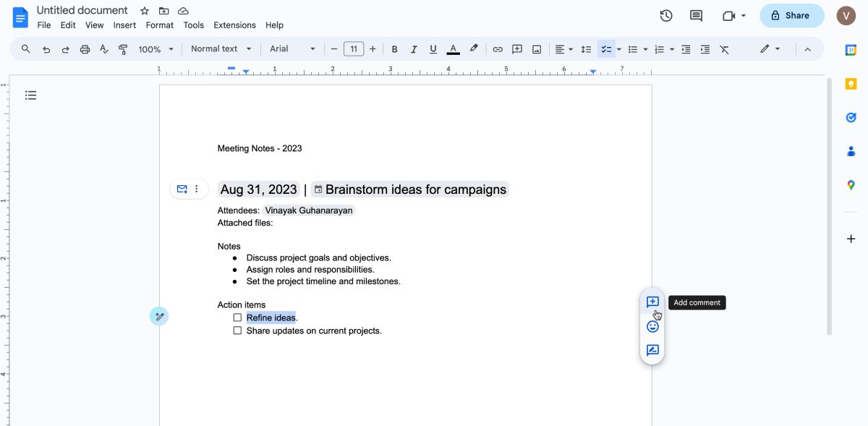
Task: Open Google Calendar from the side panel
Action: tap(851, 50)
